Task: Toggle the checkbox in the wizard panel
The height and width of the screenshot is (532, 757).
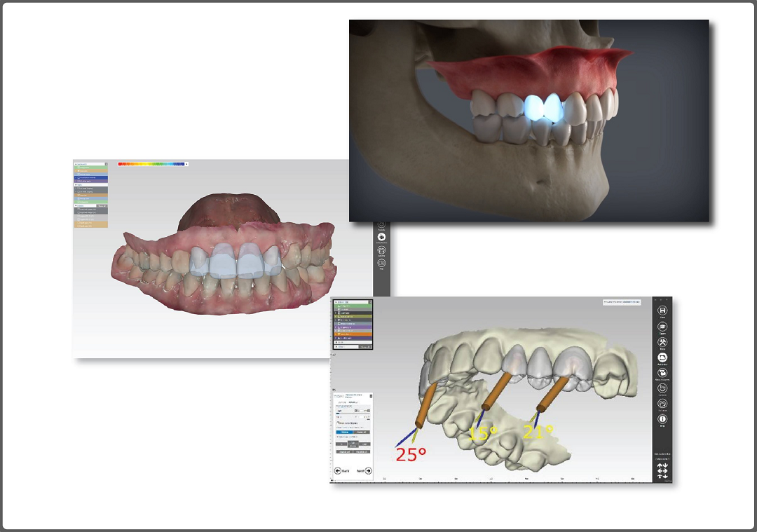Action: tap(339, 423)
